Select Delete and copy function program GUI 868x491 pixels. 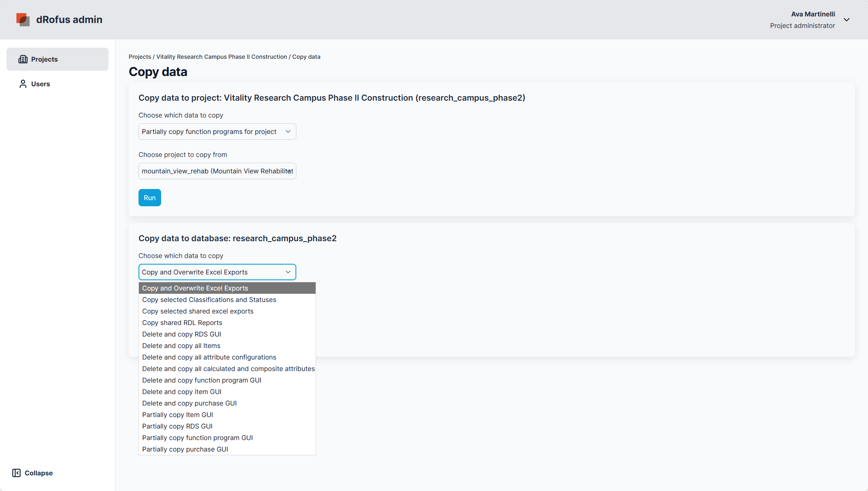coord(227,380)
